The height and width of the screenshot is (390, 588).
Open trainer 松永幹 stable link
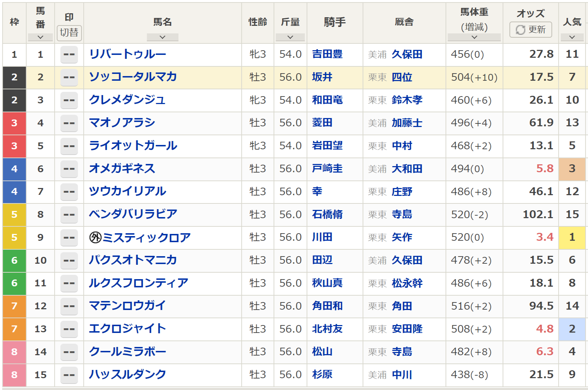coord(407,283)
